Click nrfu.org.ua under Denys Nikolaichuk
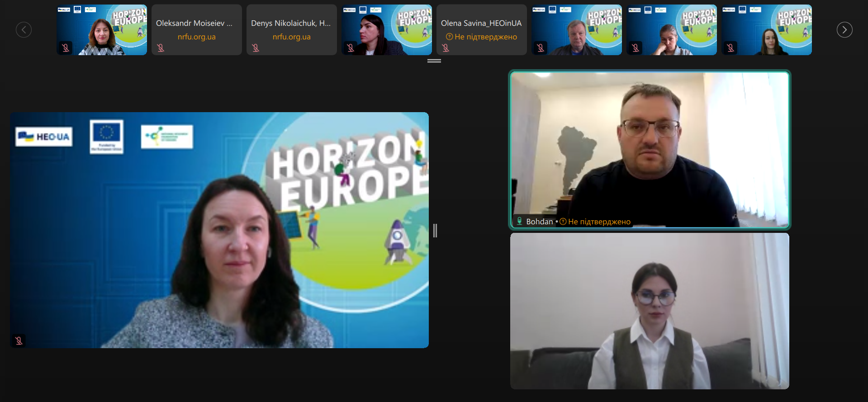 pos(291,37)
